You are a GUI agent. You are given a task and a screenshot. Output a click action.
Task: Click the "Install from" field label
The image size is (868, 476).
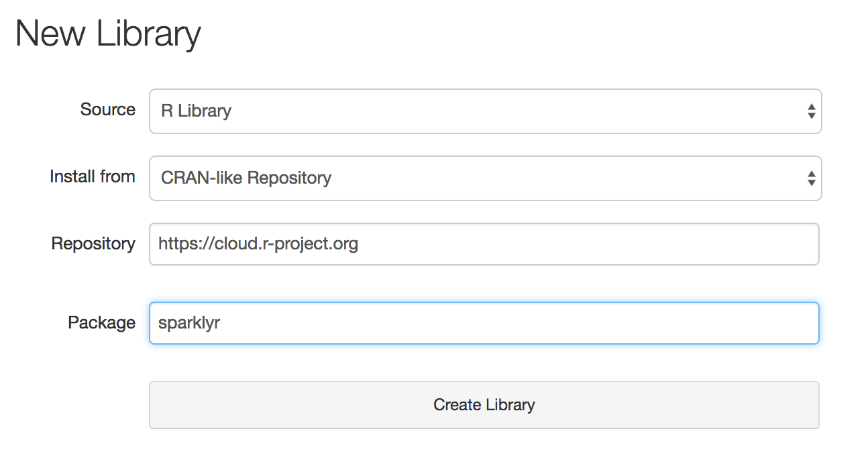click(92, 177)
